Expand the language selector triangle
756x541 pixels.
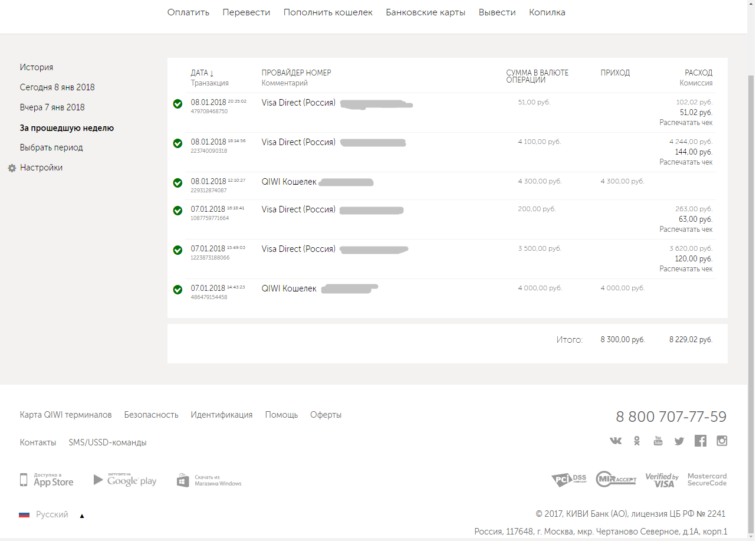[82, 516]
